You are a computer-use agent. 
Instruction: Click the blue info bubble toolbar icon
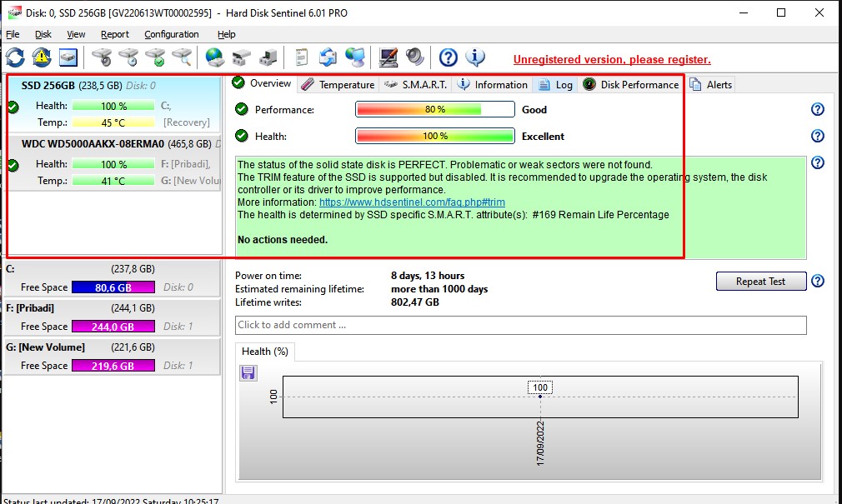pyautogui.click(x=475, y=57)
